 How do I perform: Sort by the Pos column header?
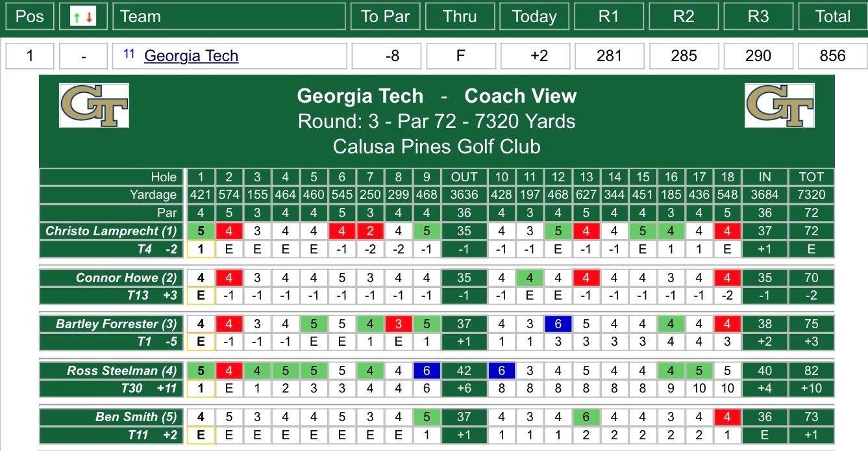pos(29,16)
